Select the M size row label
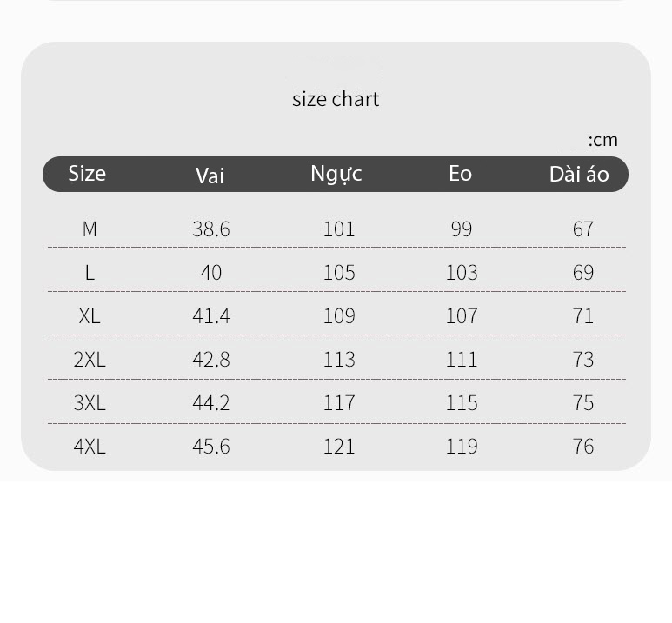The image size is (672, 623). [x=90, y=229]
